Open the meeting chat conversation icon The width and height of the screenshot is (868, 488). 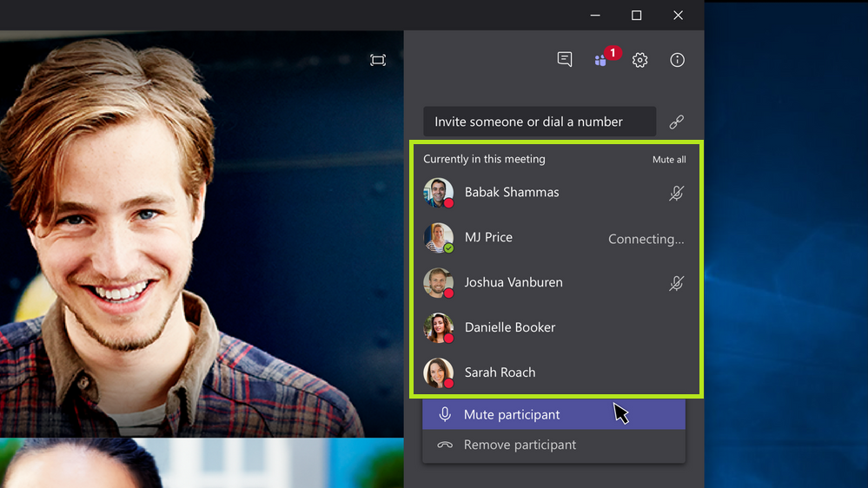565,59
